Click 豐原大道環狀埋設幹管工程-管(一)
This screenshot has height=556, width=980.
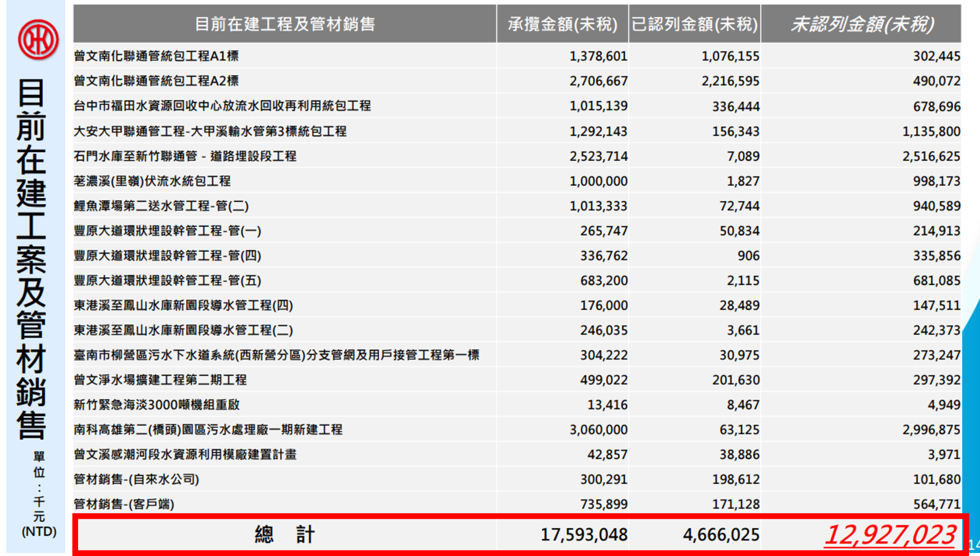pos(167,231)
